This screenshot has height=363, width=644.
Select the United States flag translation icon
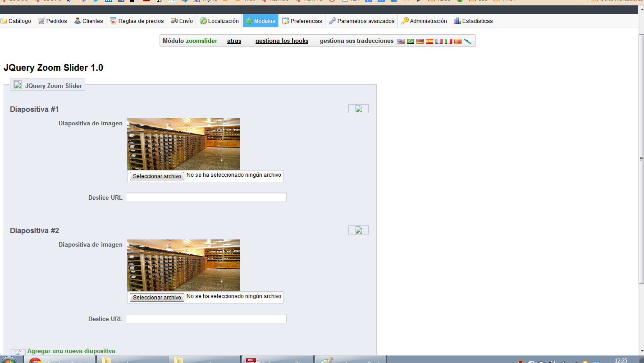[401, 41]
